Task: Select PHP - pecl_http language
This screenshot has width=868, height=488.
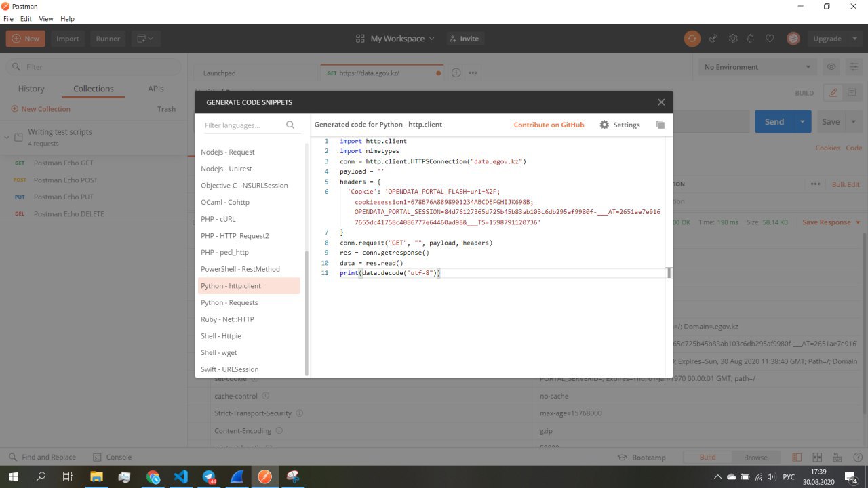Action: coord(249,252)
